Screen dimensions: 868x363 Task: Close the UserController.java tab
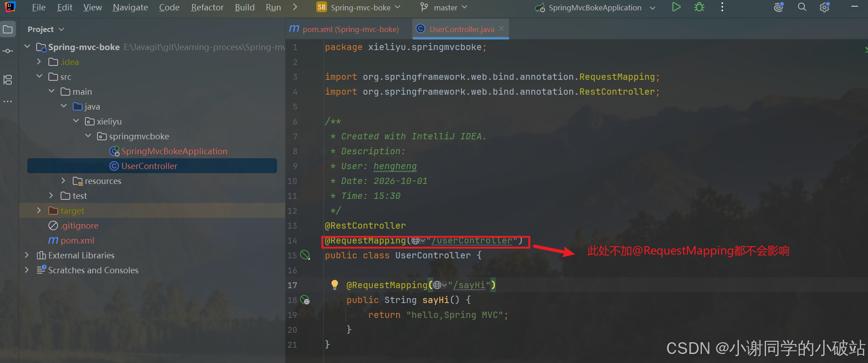click(x=501, y=28)
